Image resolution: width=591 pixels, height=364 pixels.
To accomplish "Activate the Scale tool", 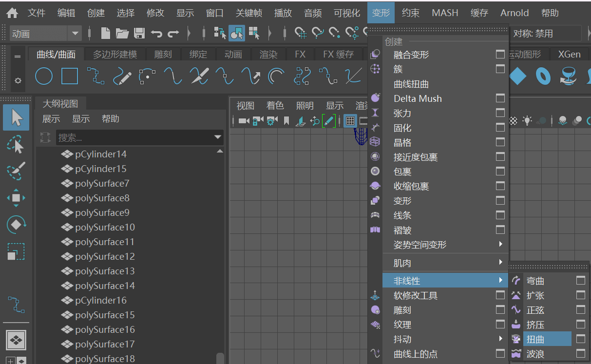I will 16,251.
